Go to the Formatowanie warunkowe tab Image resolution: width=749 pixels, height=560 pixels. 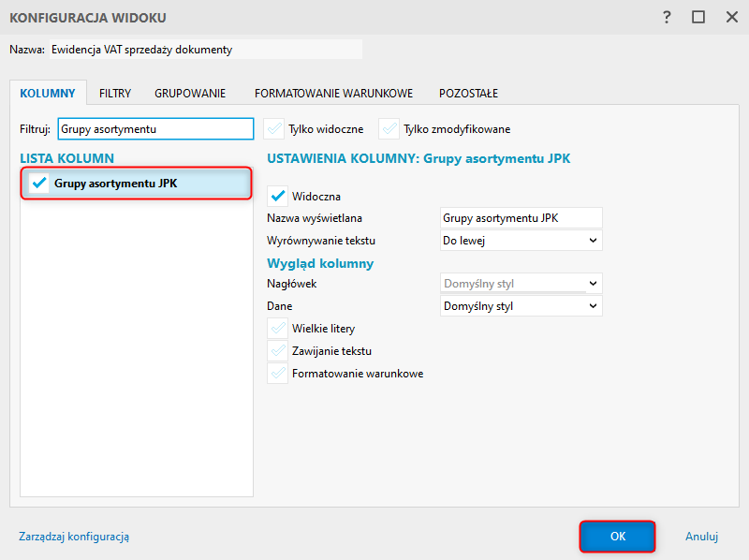pos(334,94)
